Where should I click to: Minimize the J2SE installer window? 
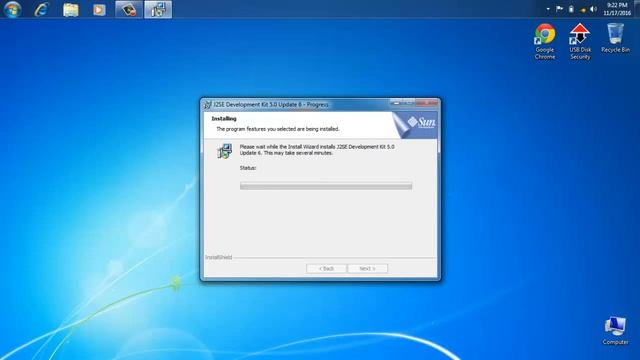[x=396, y=104]
